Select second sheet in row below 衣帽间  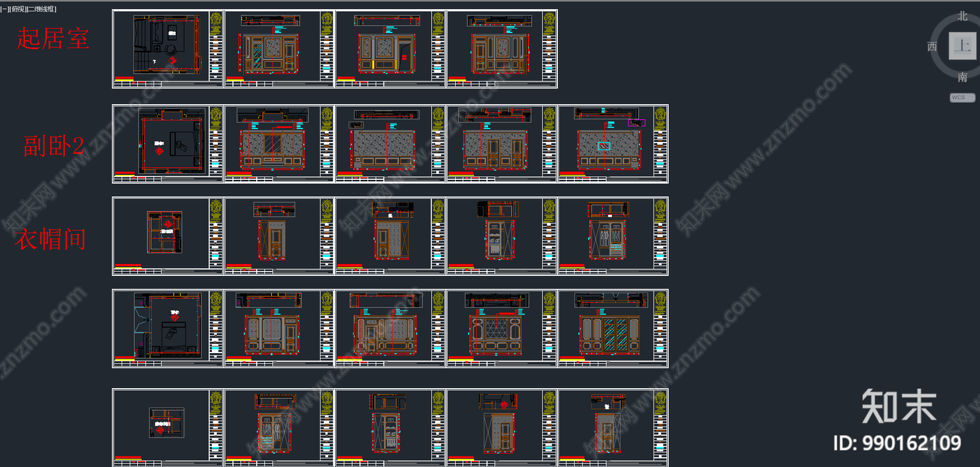pyautogui.click(x=279, y=329)
